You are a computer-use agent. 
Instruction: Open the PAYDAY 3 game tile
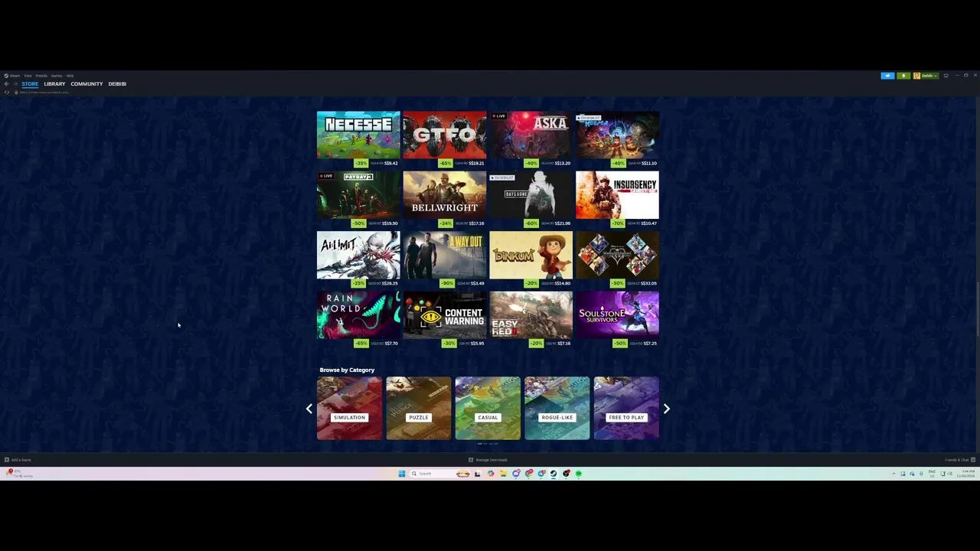click(x=358, y=195)
